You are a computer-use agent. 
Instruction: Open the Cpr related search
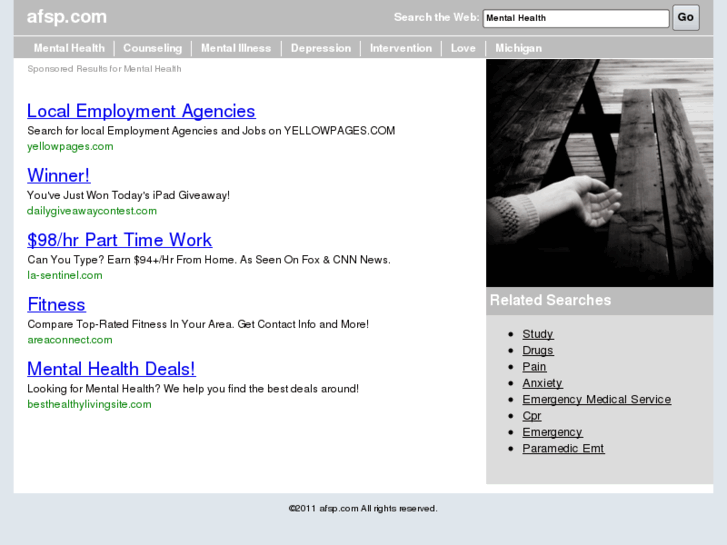[x=532, y=416]
